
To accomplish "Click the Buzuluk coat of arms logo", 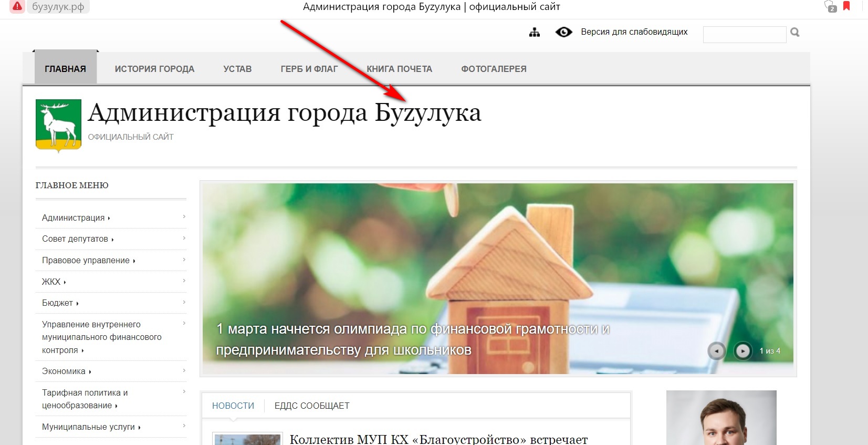I will (58, 125).
